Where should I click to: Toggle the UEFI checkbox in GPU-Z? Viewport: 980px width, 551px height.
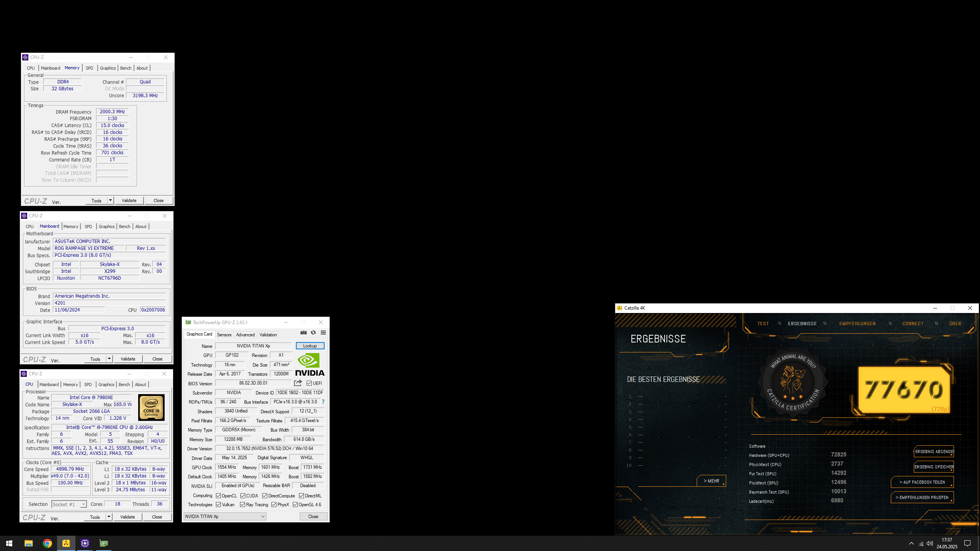pos(309,383)
